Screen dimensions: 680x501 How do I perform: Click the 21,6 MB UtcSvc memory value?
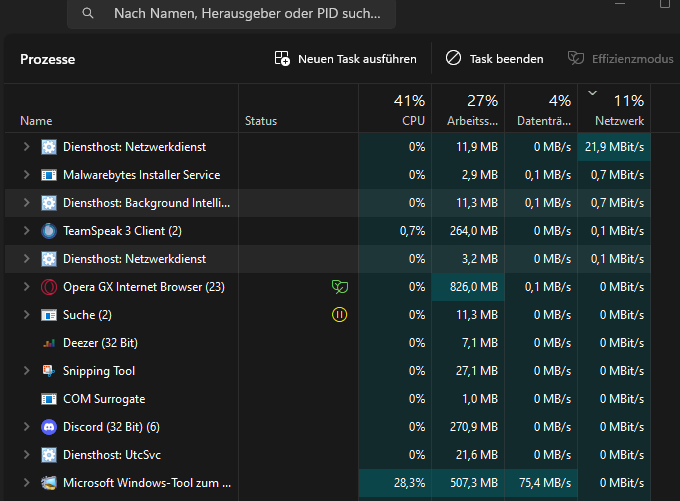click(477, 455)
